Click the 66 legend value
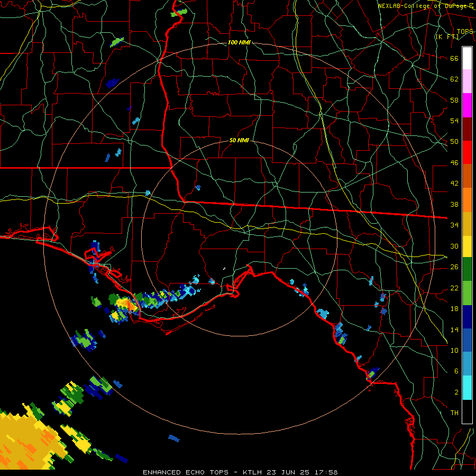The width and height of the screenshot is (476, 476). click(x=454, y=58)
